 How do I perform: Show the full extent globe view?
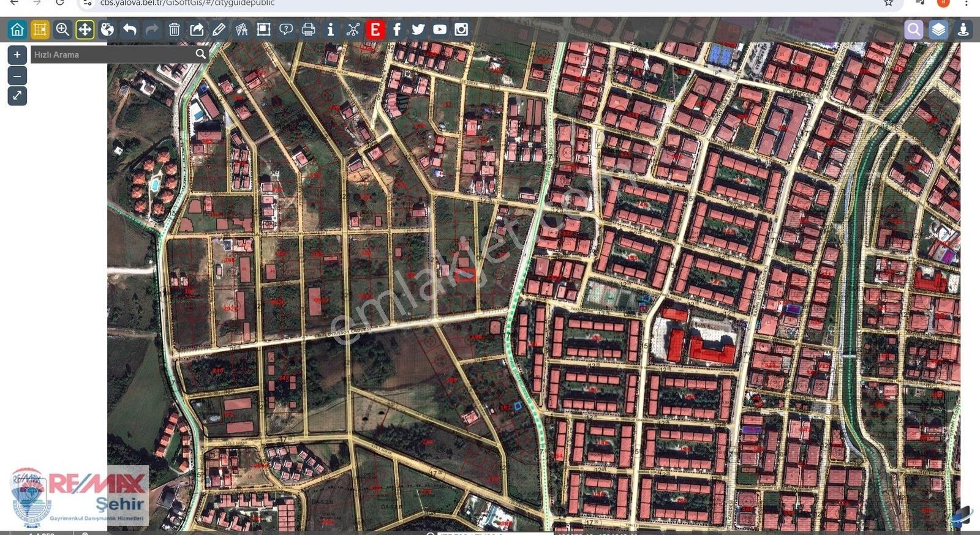[107, 29]
